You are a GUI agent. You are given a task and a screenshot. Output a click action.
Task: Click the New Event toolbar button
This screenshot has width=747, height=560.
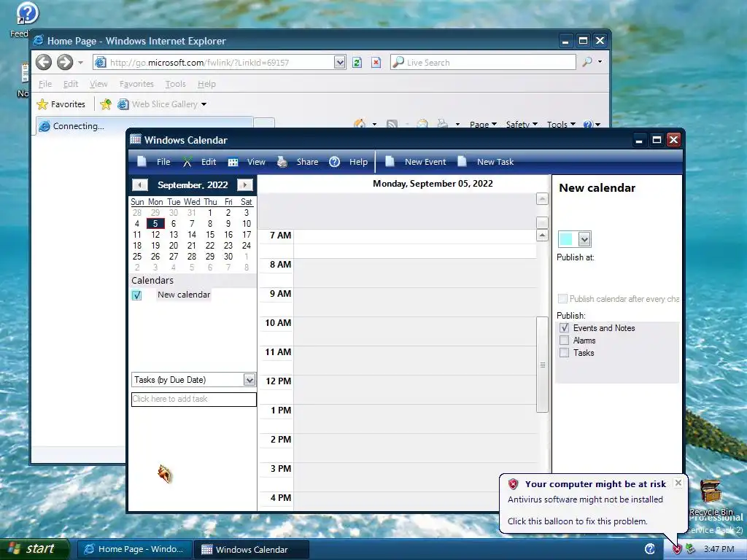[x=415, y=162]
